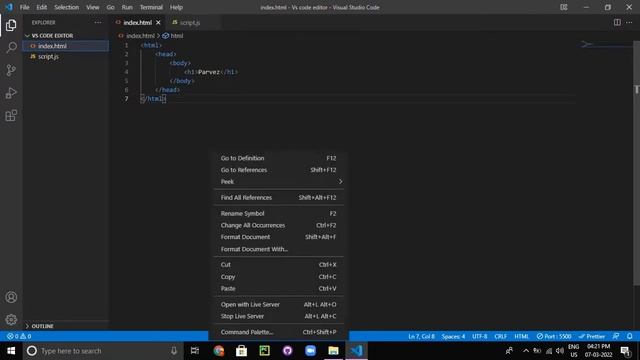Click the notifications bell in status bar
This screenshot has height=360, width=640.
coord(630,336)
